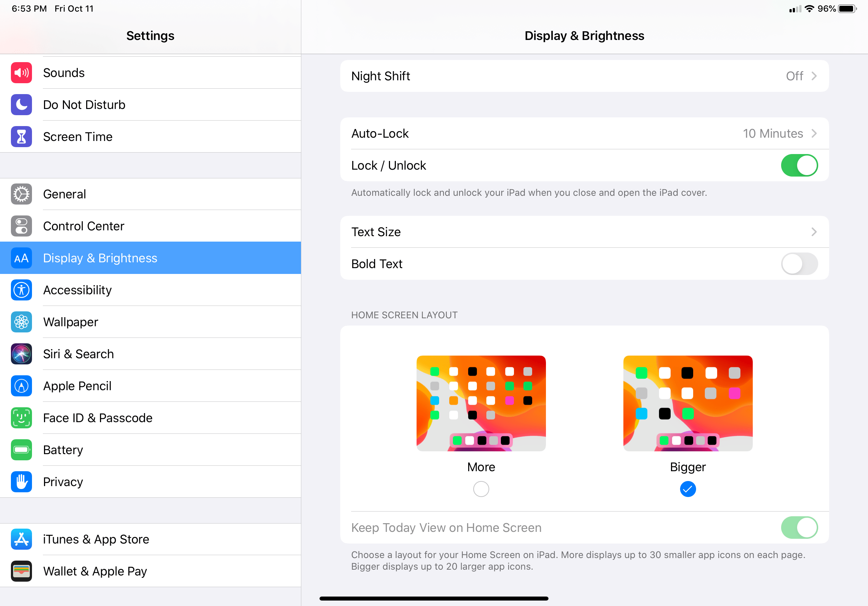This screenshot has width=868, height=606.
Task: Select the More layout radio button
Action: (x=481, y=489)
